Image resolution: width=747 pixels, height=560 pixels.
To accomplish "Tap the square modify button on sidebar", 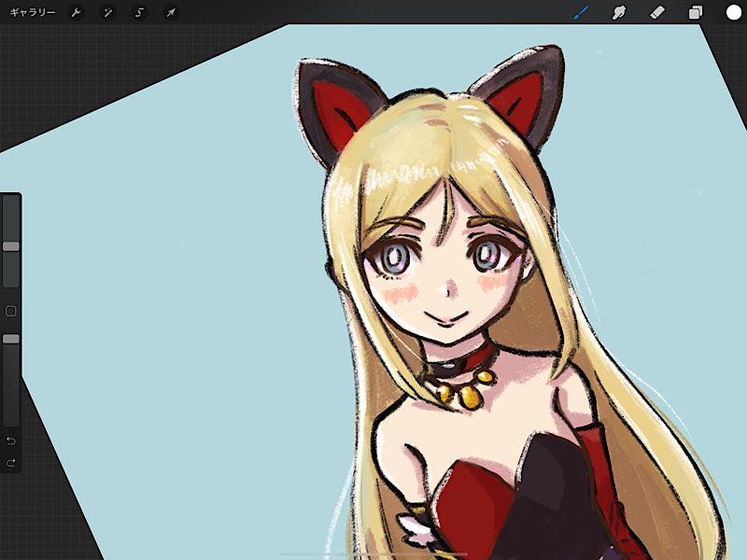I will pyautogui.click(x=11, y=311).
